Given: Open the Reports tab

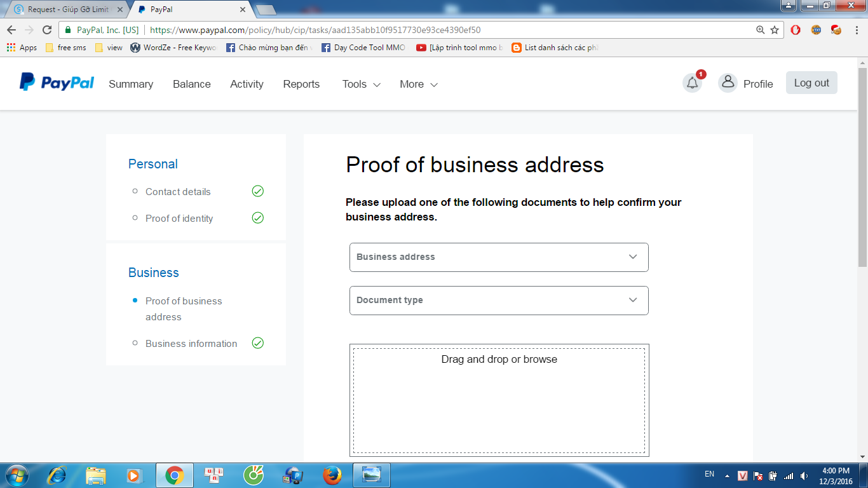Looking at the screenshot, I should pos(301,84).
